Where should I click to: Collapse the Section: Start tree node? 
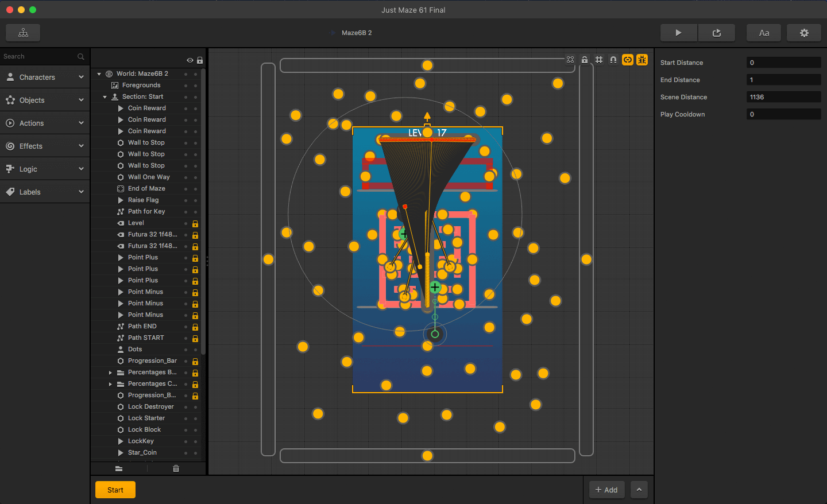click(105, 97)
